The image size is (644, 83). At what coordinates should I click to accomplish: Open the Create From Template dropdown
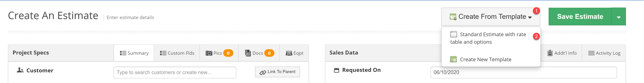coord(491,17)
